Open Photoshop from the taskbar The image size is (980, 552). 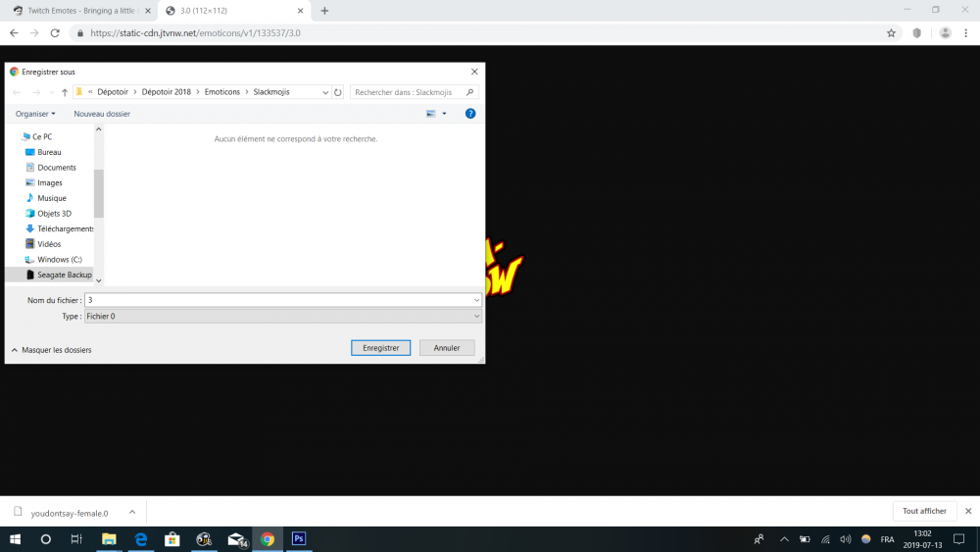(299, 539)
